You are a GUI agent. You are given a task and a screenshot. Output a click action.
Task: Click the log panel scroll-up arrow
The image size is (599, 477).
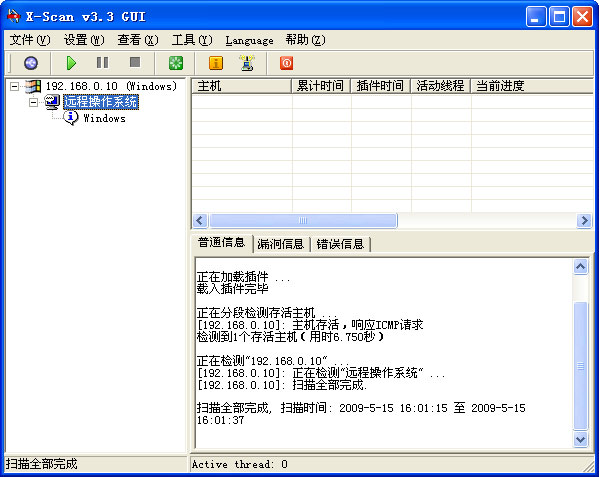(580, 267)
